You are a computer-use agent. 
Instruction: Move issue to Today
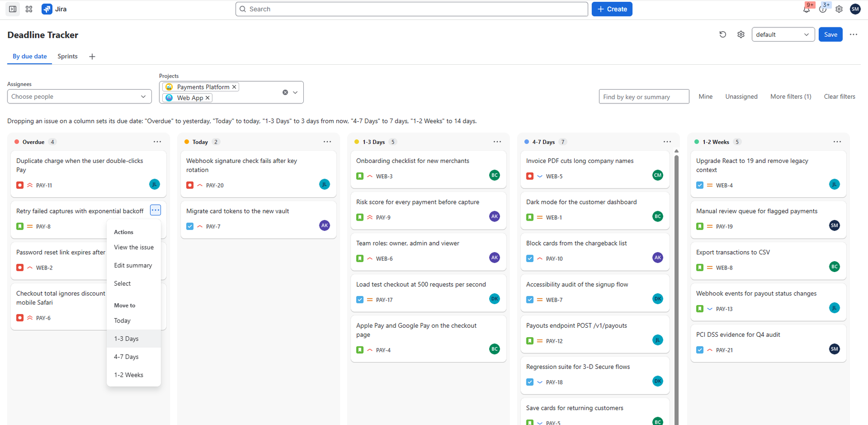point(134,321)
